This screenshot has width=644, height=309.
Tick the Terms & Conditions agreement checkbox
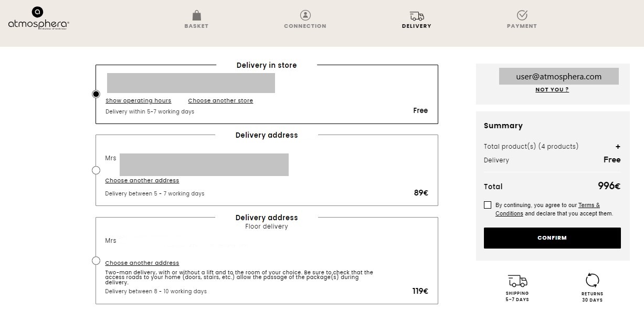point(488,205)
